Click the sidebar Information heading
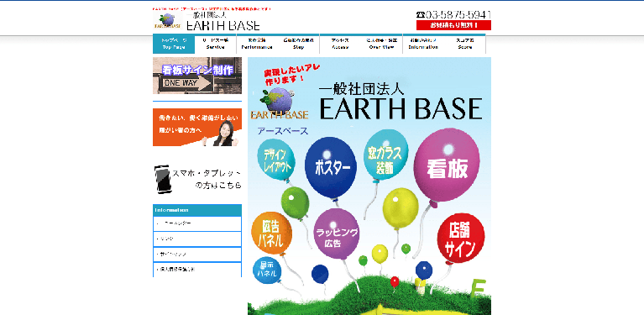 tap(197, 210)
